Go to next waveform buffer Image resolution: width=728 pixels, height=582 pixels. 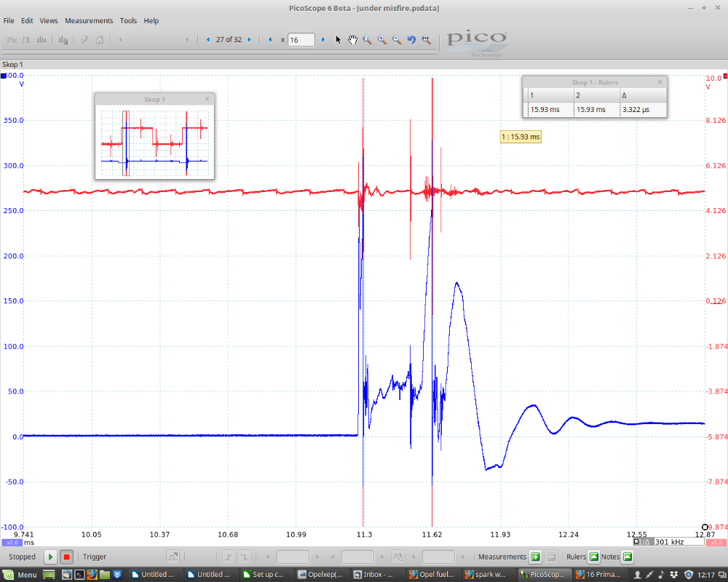249,39
